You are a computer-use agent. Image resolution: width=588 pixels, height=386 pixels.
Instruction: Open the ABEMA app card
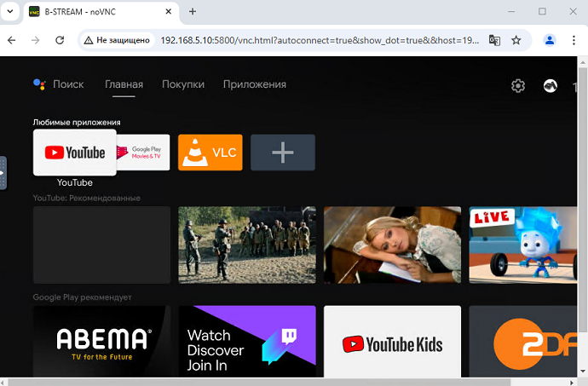[x=101, y=342]
